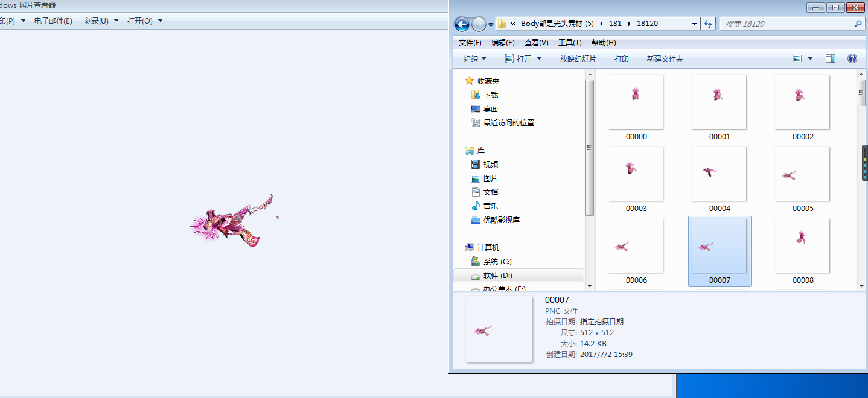Click 电子邮件(E) in Photo Viewer
The image size is (868, 398).
pyautogui.click(x=53, y=21)
